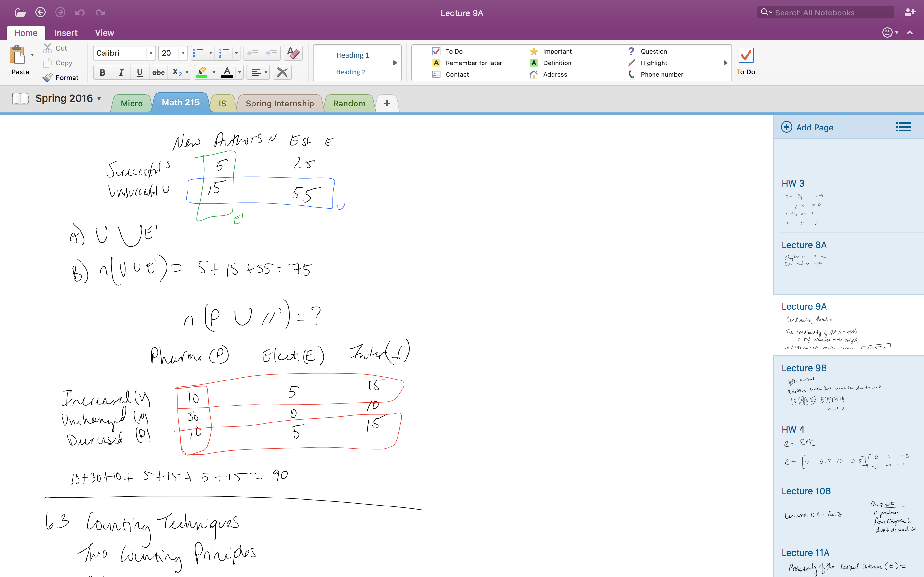Screen dimensions: 924x577
Task: Apply the Heading 1 style
Action: [x=352, y=55]
